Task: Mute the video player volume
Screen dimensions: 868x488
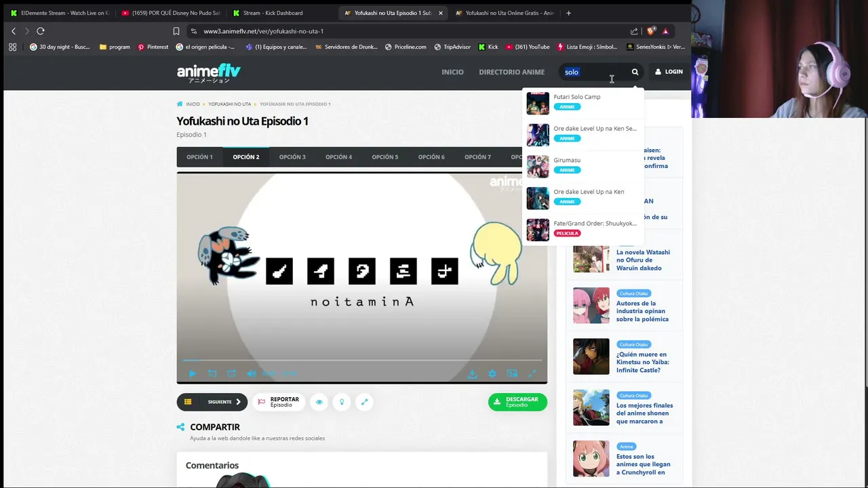Action: pos(252,373)
